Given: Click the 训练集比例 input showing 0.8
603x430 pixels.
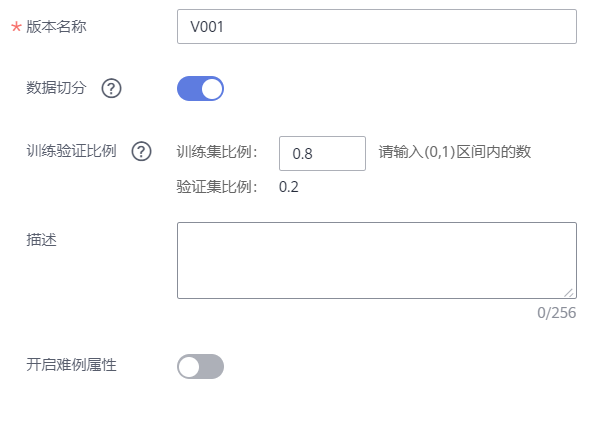Looking at the screenshot, I should pyautogui.click(x=322, y=153).
